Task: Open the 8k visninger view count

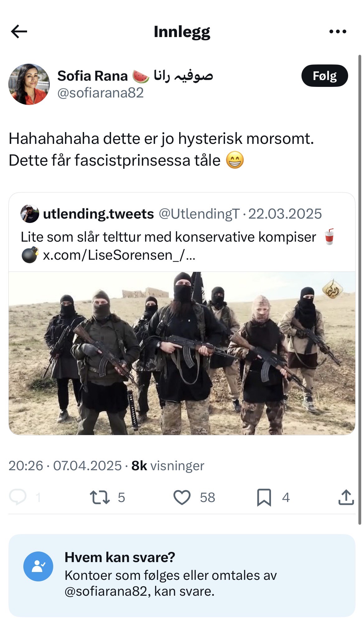Action: click(168, 466)
